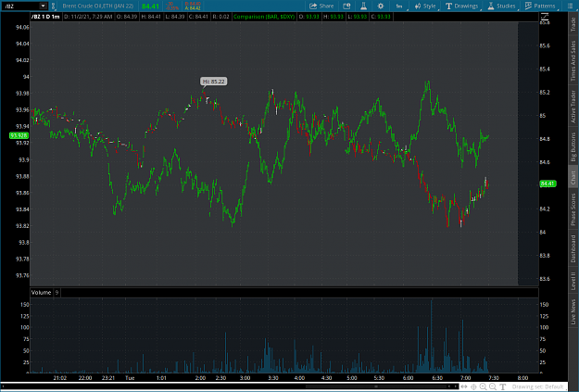Screen dimensions: 579x392
Task: Click the symbol link chain icon
Action: coord(53,6)
